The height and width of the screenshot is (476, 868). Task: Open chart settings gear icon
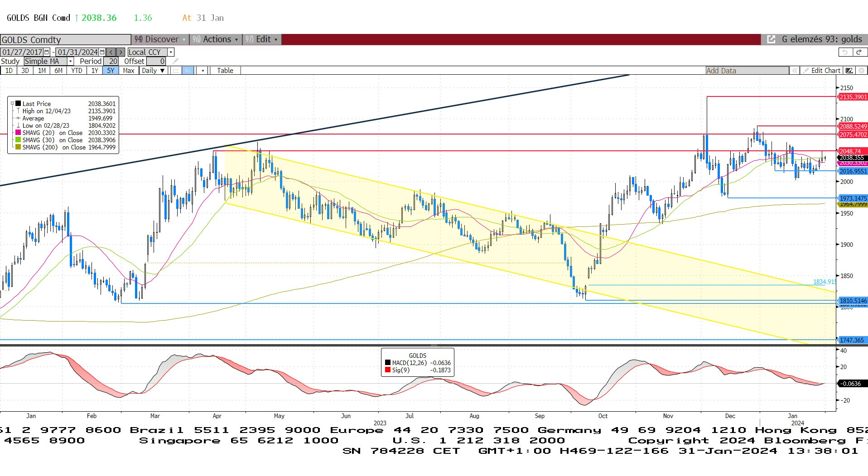(x=861, y=70)
